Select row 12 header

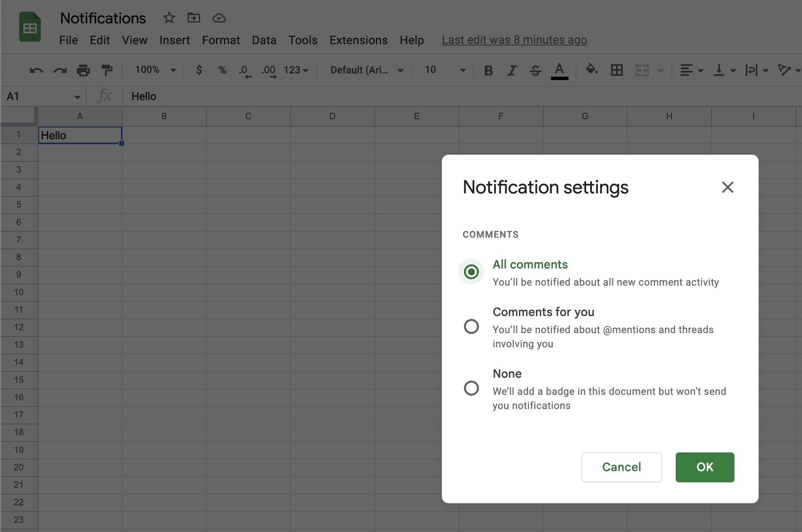(19, 327)
